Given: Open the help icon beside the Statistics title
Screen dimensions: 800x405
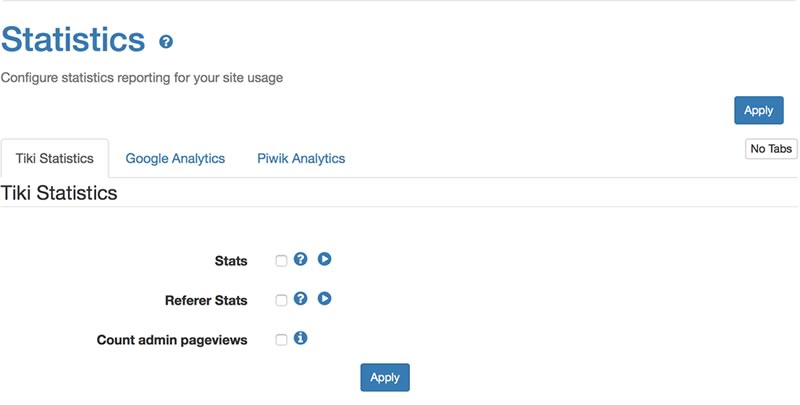Looking at the screenshot, I should [166, 42].
